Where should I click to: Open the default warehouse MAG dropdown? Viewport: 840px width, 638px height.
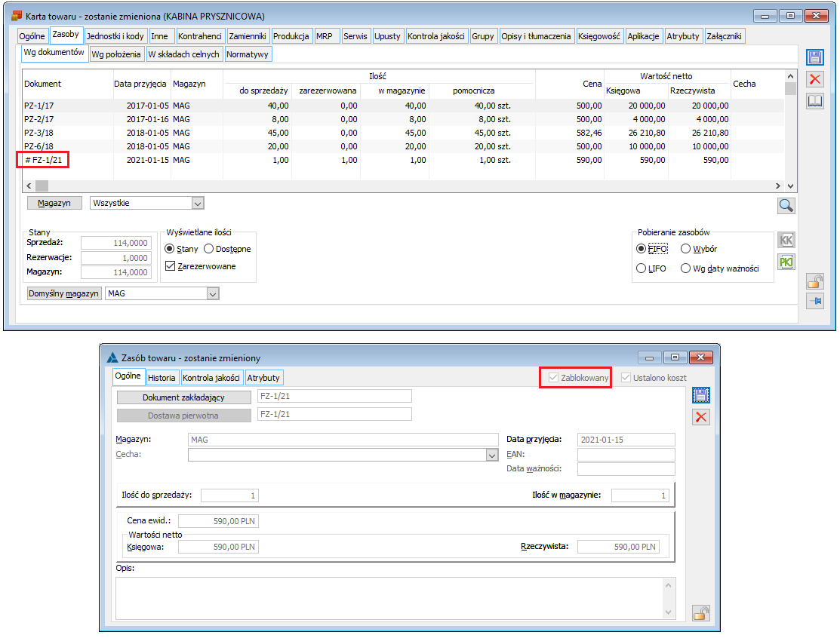pyautogui.click(x=213, y=294)
